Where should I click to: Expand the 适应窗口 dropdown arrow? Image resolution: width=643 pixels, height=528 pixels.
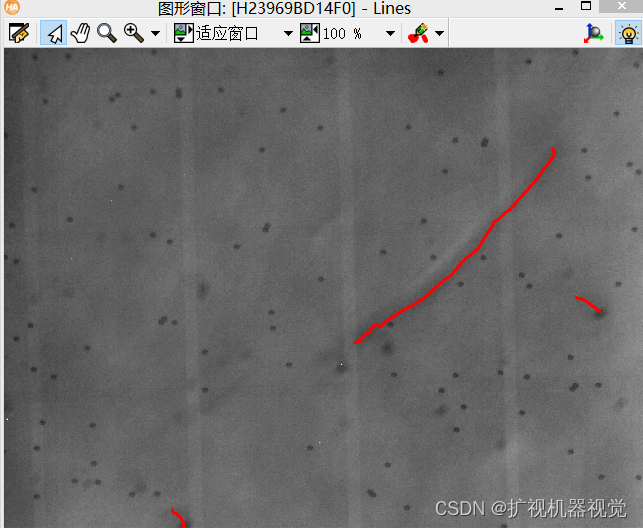tap(288, 33)
